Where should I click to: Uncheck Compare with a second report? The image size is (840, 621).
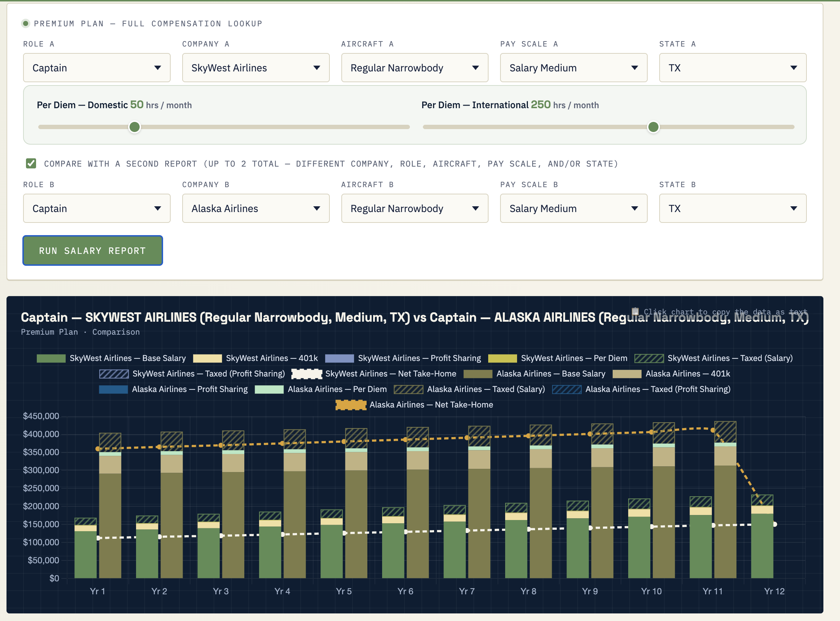click(31, 163)
